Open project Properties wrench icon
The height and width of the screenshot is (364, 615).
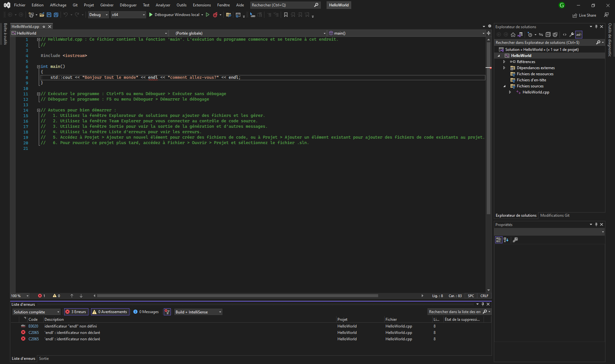tap(572, 35)
